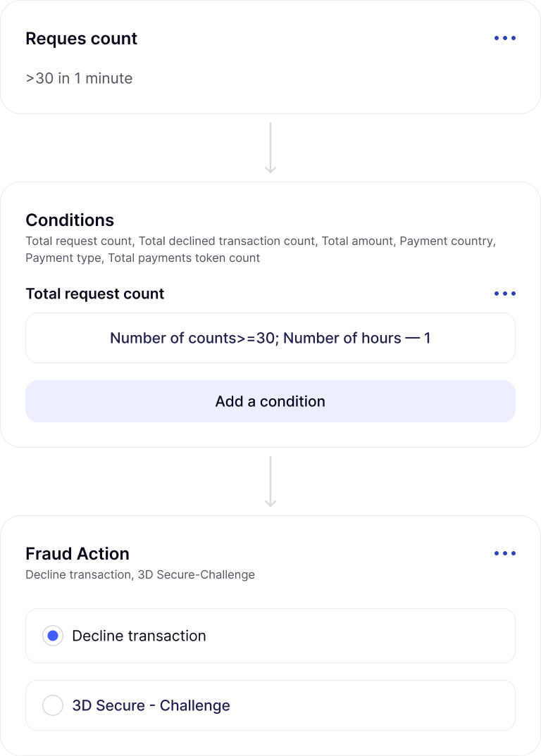
Task: Select the Decline transaction radio button
Action: (53, 636)
